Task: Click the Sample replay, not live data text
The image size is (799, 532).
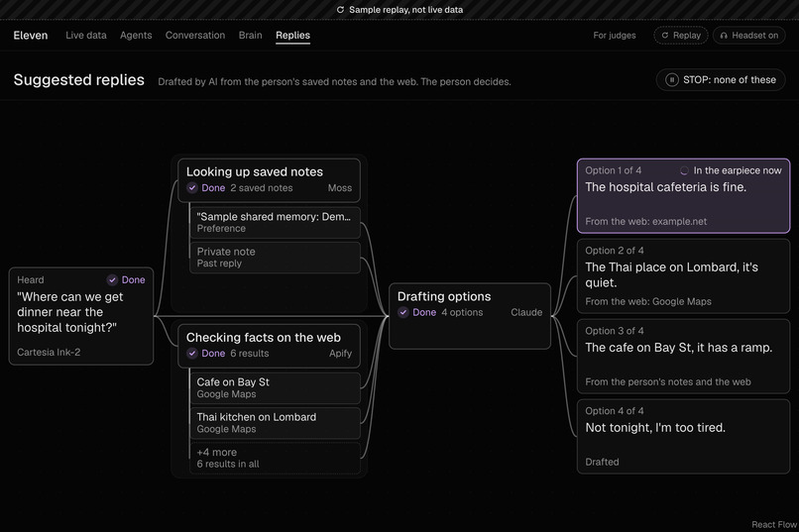Action: pyautogui.click(x=406, y=10)
